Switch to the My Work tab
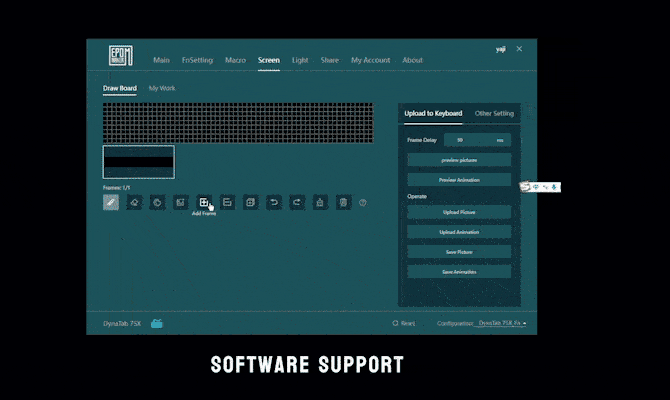 click(162, 88)
